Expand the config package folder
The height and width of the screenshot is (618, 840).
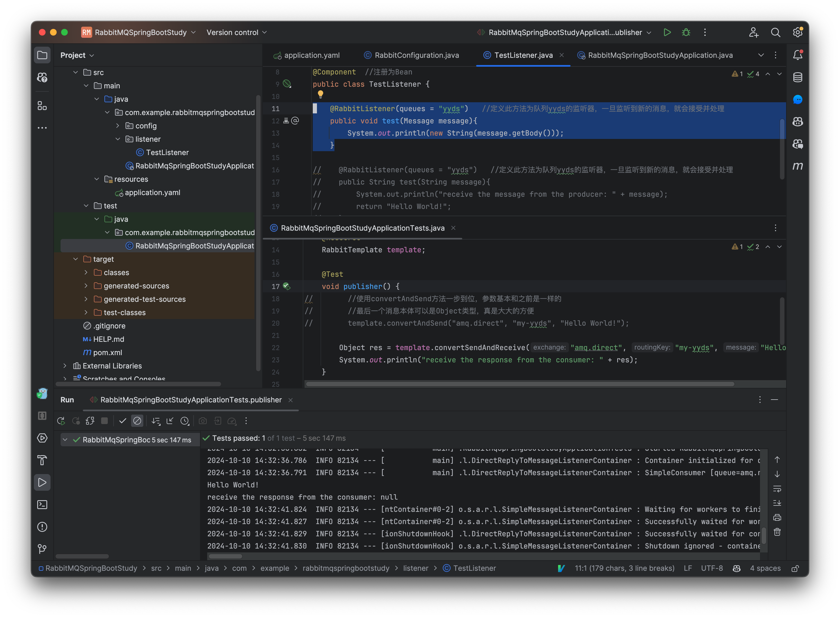click(x=118, y=126)
